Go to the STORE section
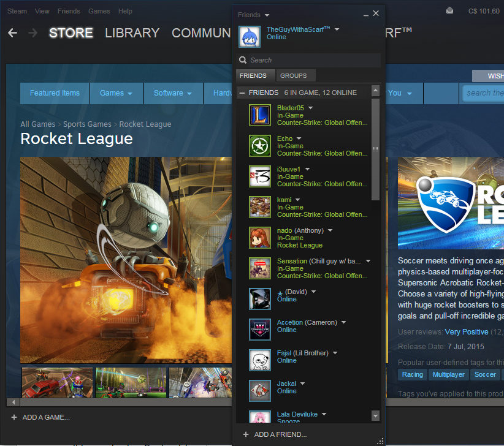Screen dimensions: 504x446 point(71,32)
